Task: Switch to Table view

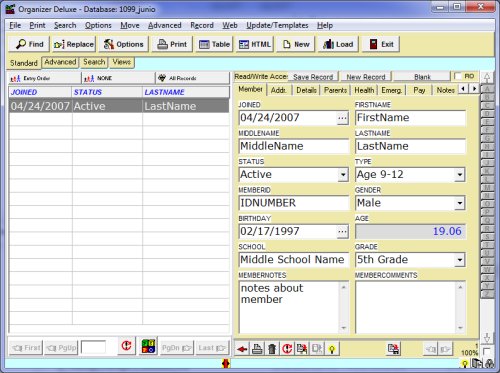Action: [214, 44]
